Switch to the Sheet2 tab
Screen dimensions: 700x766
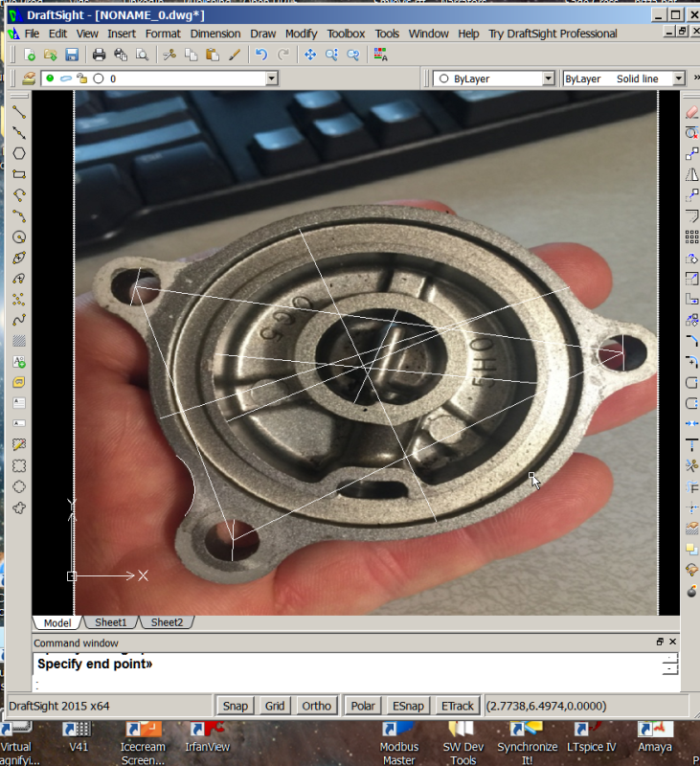pyautogui.click(x=167, y=622)
